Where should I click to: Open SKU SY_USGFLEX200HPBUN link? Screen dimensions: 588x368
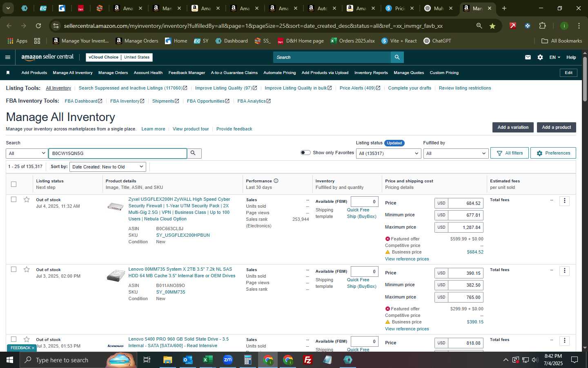pyautogui.click(x=183, y=235)
